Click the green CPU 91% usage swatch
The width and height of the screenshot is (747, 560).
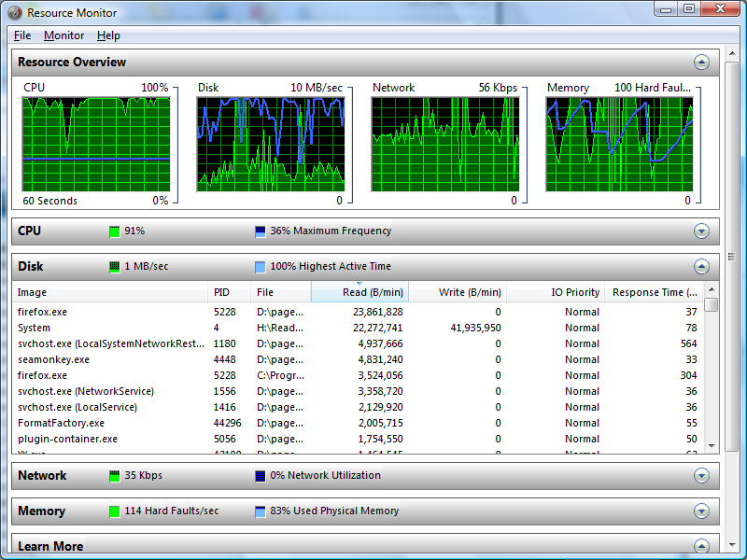[x=114, y=231]
